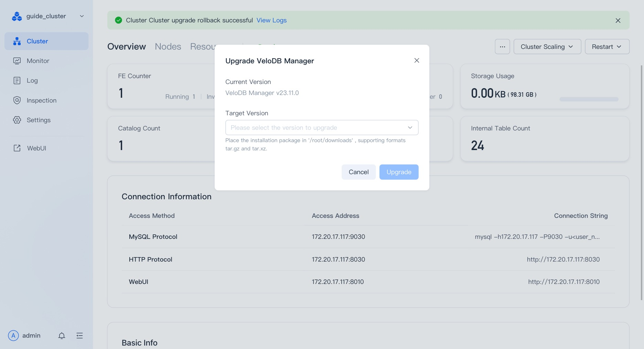Click the WebUI row label in table
644x349 pixels.
pos(138,282)
